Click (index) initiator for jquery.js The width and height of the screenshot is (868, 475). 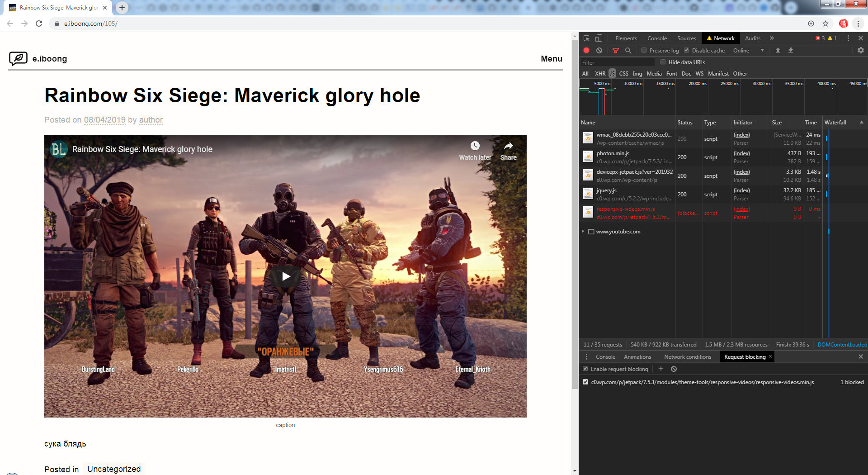pyautogui.click(x=741, y=190)
